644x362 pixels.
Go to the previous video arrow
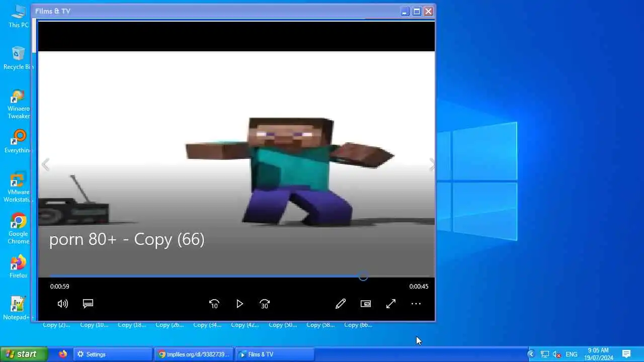pyautogui.click(x=46, y=164)
